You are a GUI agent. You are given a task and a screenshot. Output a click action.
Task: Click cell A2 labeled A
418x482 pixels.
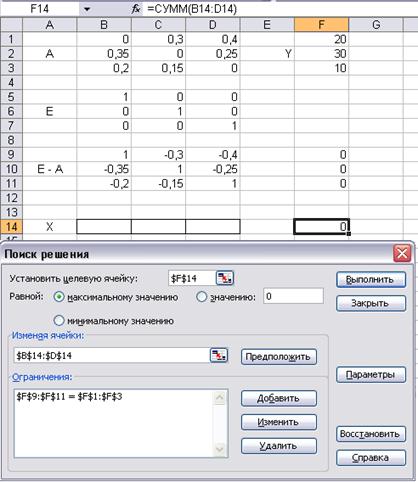pyautogui.click(x=50, y=54)
